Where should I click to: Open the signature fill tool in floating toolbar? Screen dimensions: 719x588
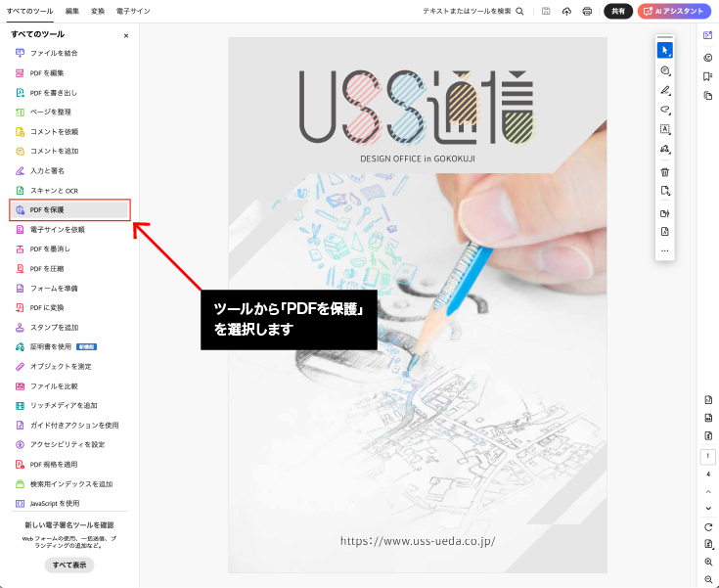pos(665,149)
